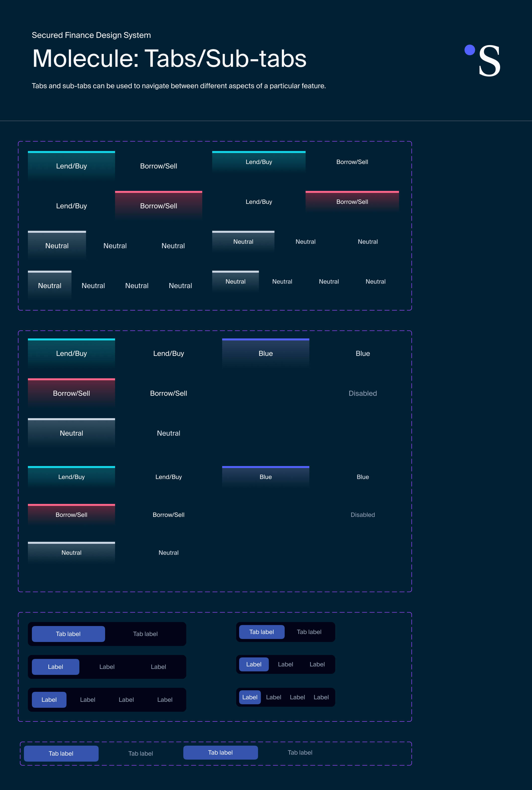Select last Neutral tab in small three-tab row
The width and height of the screenshot is (532, 790).
click(368, 242)
